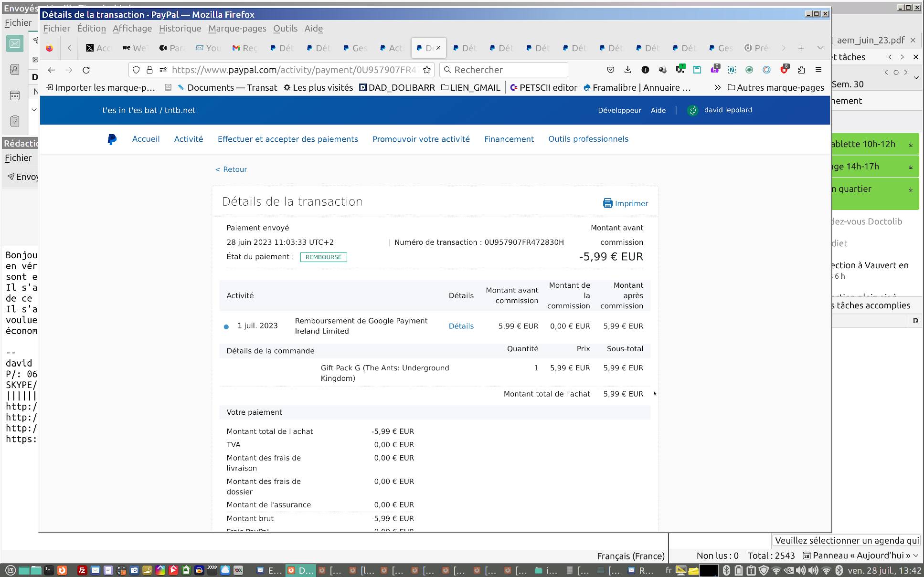
Task: Open the Détails link for the refund
Action: [461, 326]
